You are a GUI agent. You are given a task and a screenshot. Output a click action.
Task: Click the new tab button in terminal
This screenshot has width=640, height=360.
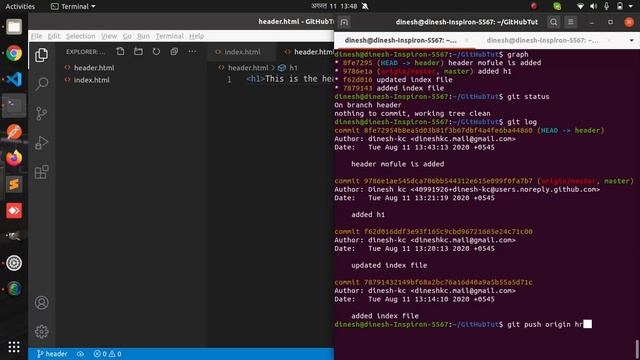(344, 22)
